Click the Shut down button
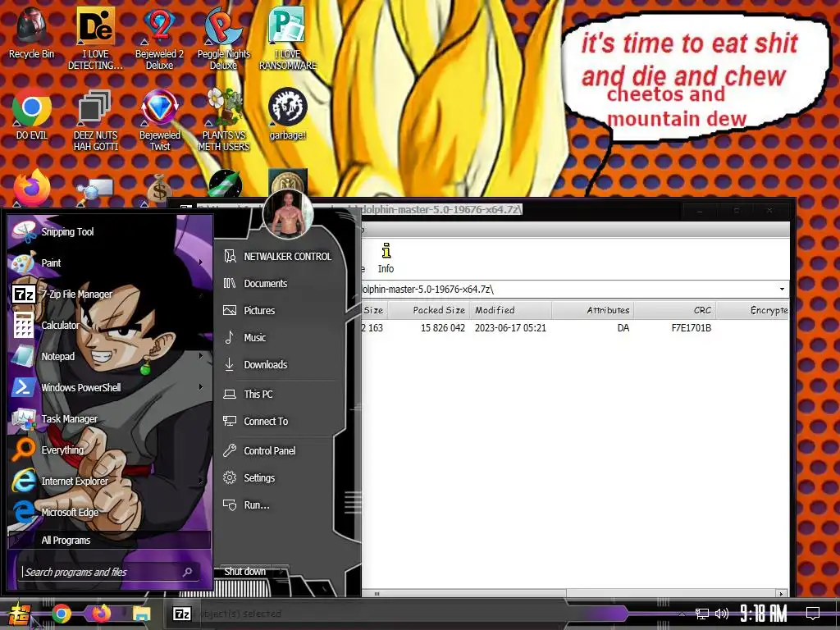Screen dimensions: 840x630 pyautogui.click(x=244, y=572)
